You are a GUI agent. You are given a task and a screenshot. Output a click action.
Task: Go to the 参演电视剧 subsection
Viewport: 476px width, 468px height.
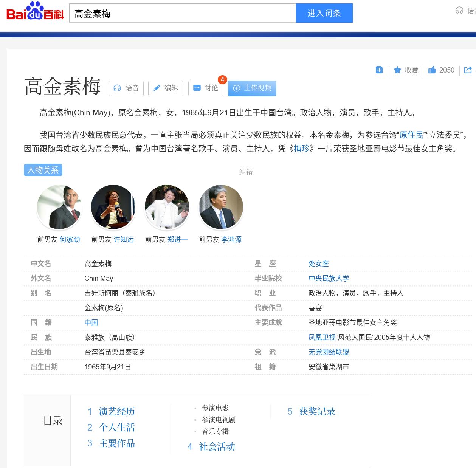[x=219, y=420]
